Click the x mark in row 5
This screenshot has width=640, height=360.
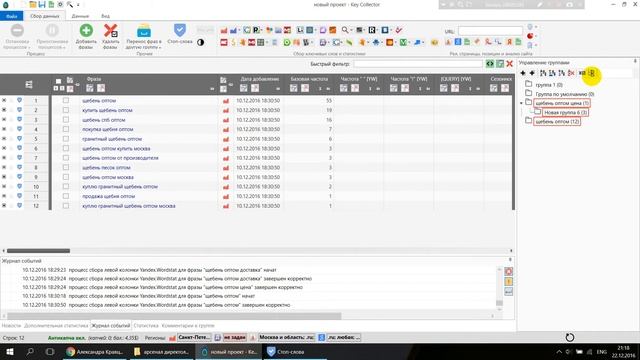tap(4, 139)
